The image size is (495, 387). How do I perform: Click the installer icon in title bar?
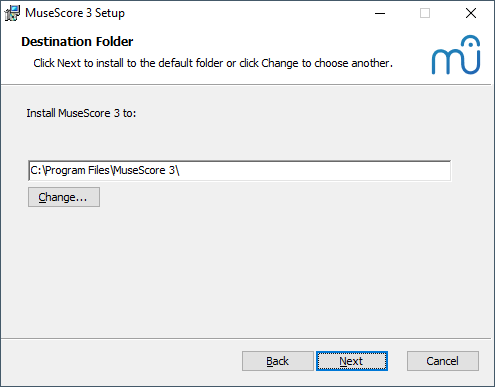12,13
